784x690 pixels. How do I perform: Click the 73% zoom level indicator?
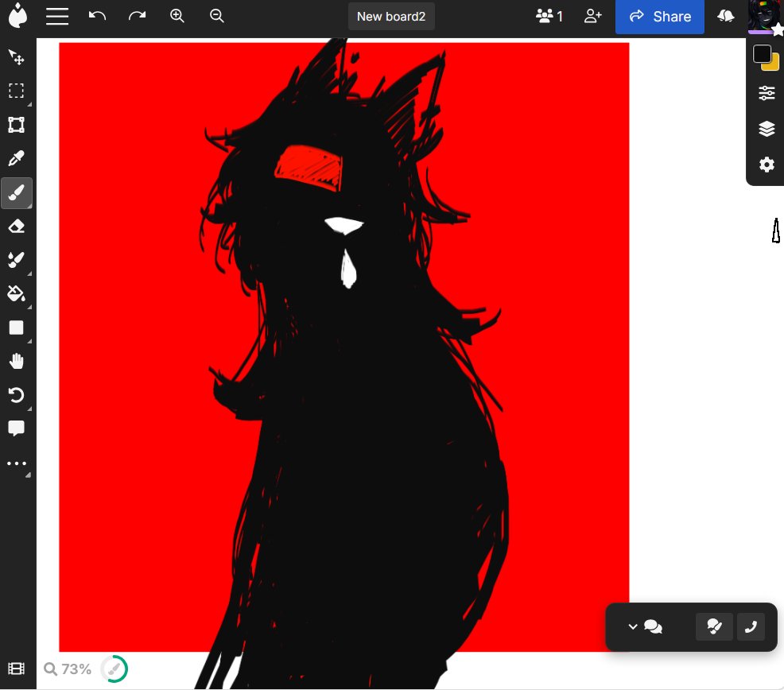(x=68, y=669)
